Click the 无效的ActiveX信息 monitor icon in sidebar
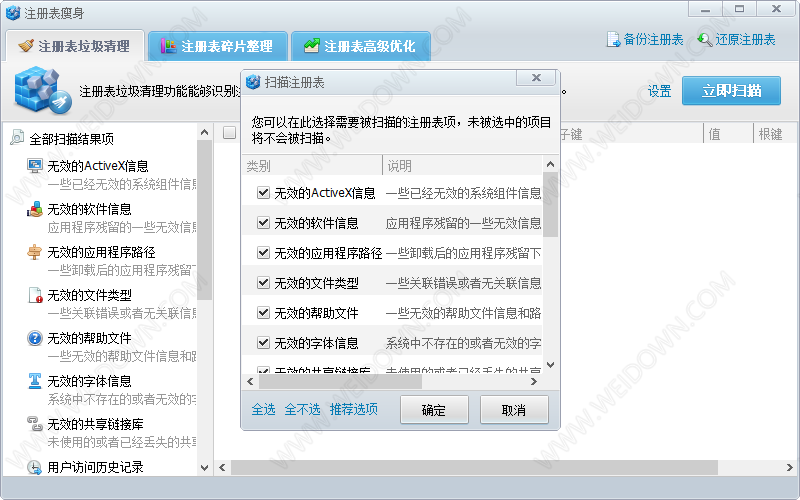Viewport: 800px width, 500px height. (35, 166)
